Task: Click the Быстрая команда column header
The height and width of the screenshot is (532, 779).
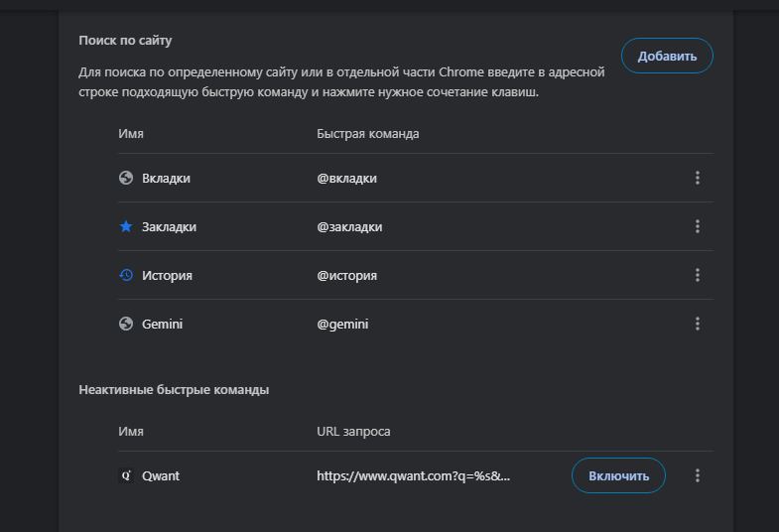Action: coord(368,134)
